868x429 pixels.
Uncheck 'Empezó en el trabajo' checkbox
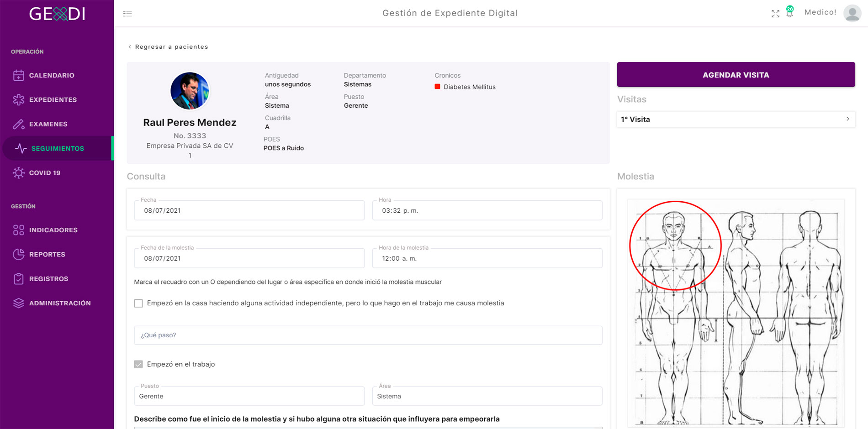click(x=138, y=364)
